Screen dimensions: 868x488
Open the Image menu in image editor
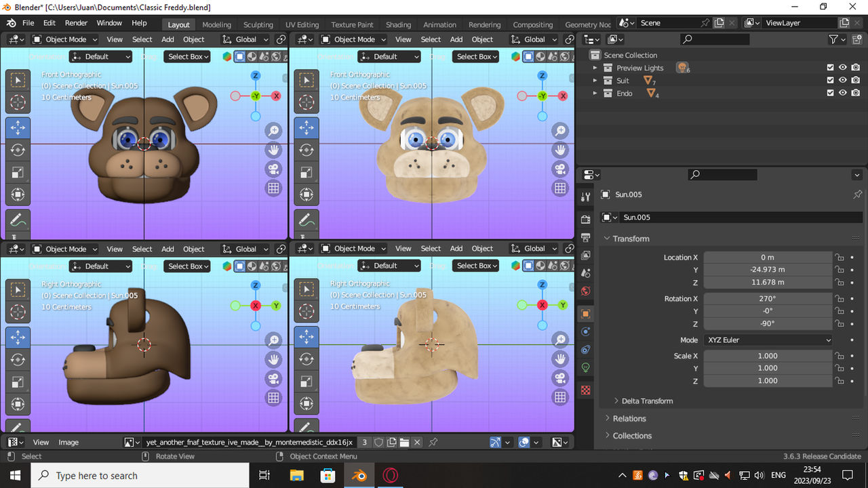68,443
